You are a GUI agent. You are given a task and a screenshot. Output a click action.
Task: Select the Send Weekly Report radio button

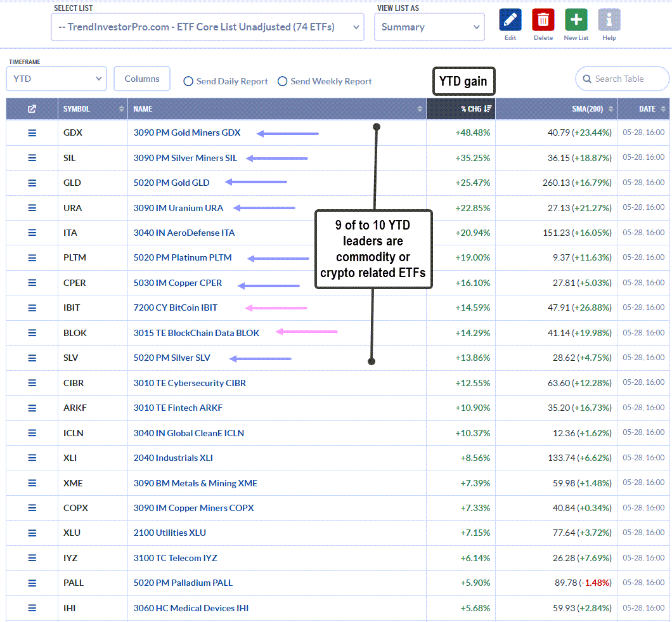pos(282,81)
